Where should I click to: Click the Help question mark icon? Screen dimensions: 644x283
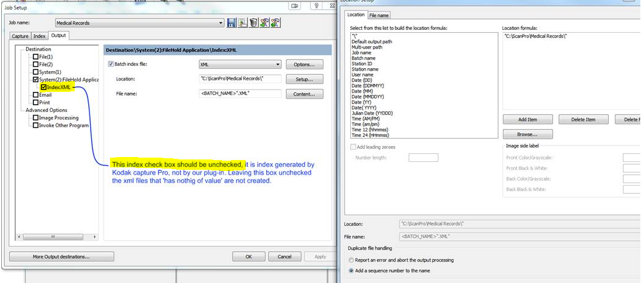click(316, 5)
